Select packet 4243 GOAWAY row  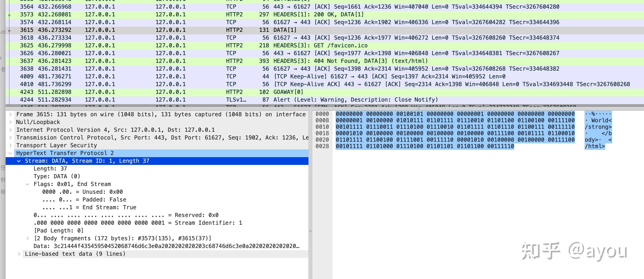(x=288, y=92)
